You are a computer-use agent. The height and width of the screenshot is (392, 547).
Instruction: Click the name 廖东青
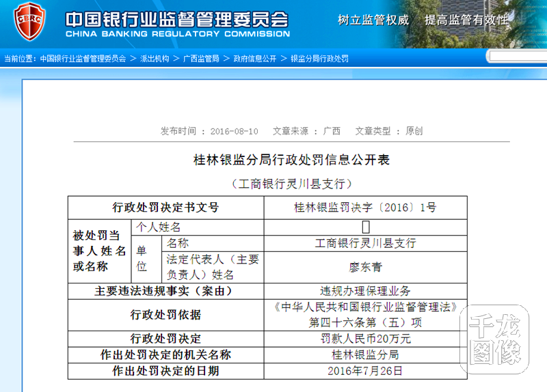coord(365,267)
